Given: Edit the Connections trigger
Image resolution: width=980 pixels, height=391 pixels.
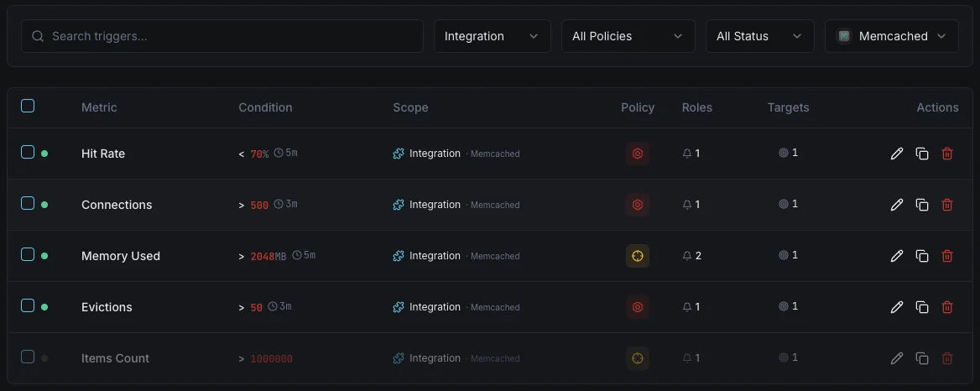Looking at the screenshot, I should coord(896,205).
